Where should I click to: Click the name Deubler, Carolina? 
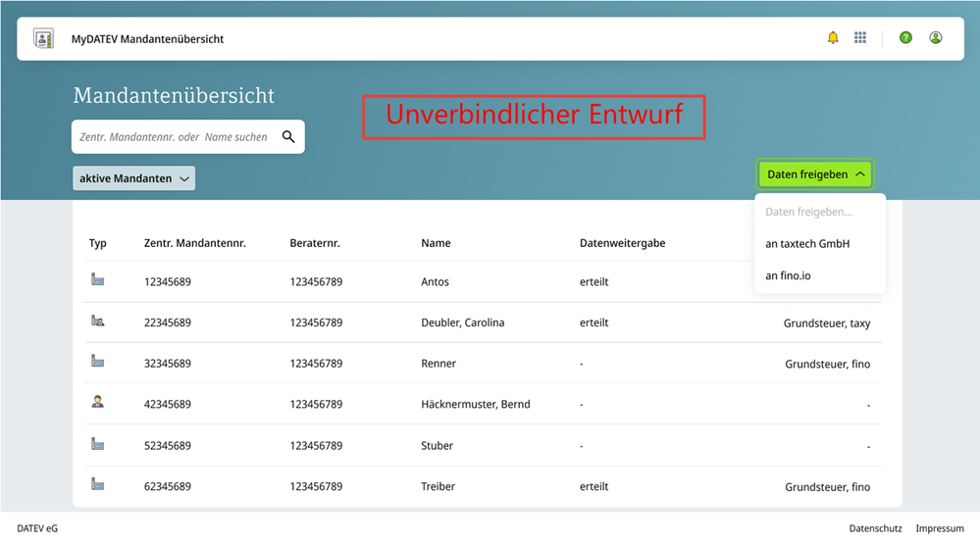pyautogui.click(x=462, y=322)
